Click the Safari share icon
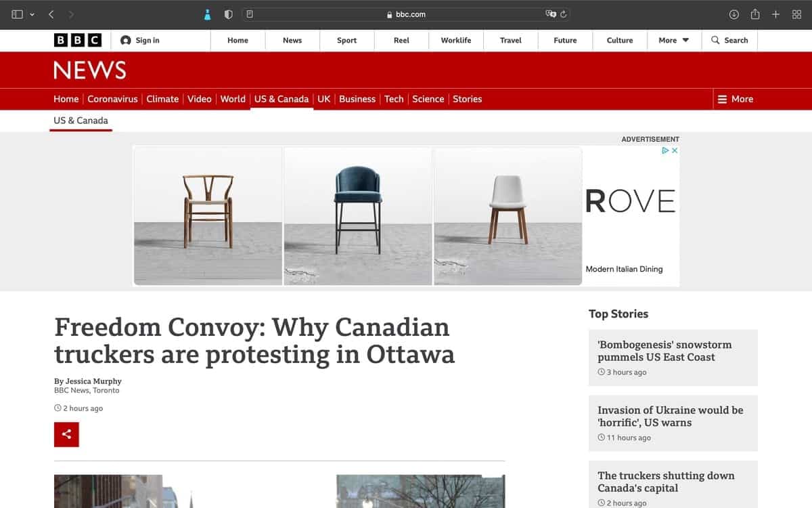The image size is (812, 508). (754, 14)
